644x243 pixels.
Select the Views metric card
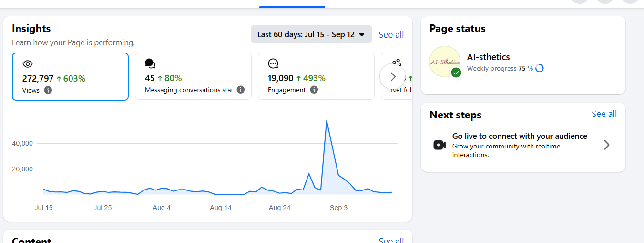(x=70, y=76)
